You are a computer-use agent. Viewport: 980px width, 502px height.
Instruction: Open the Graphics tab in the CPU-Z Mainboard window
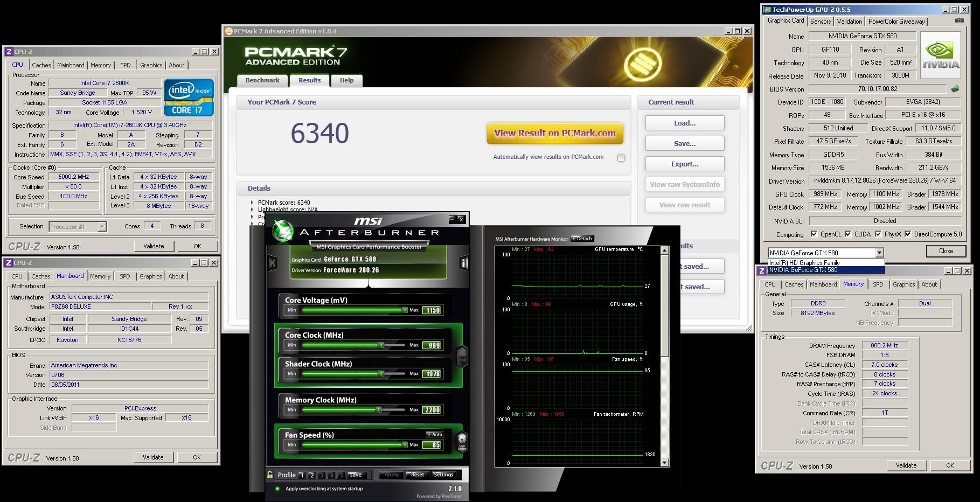click(150, 276)
